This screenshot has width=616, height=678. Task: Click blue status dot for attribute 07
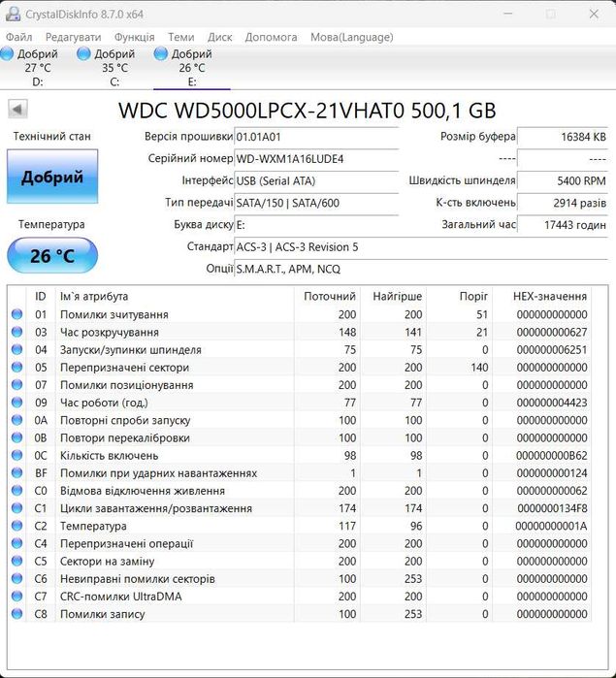coord(16,385)
